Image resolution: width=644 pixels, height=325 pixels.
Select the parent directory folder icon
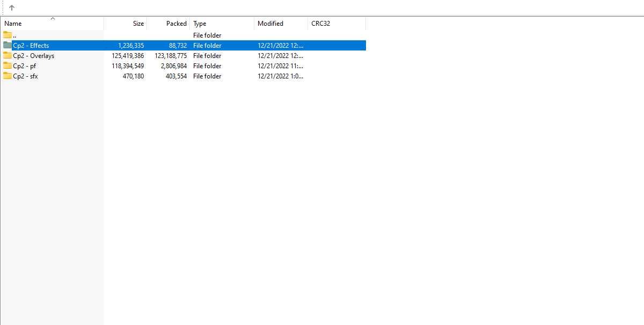tap(8, 35)
